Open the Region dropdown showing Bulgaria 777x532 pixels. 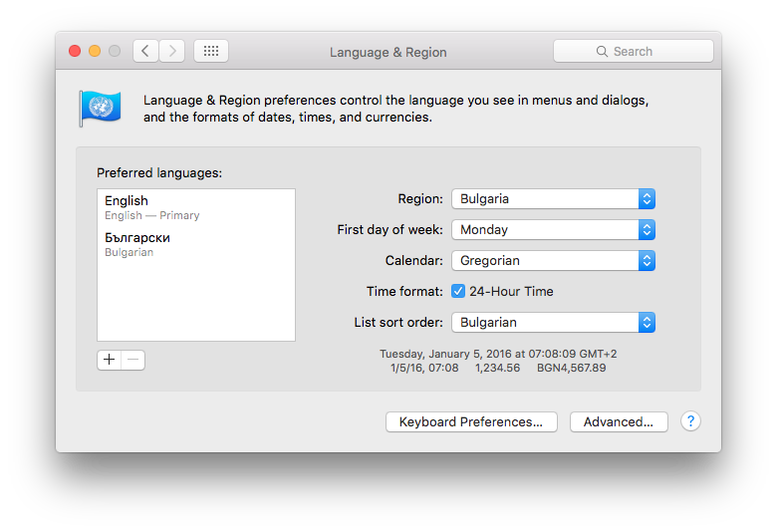553,199
